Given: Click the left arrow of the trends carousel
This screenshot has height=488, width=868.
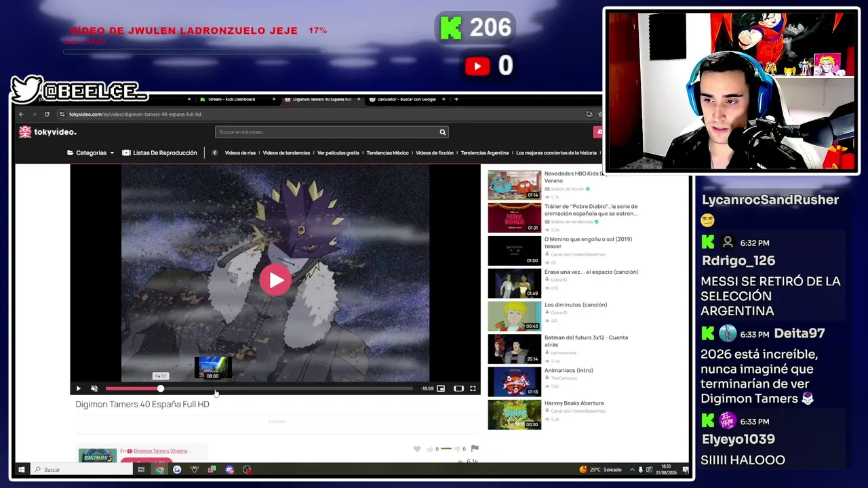Looking at the screenshot, I should pyautogui.click(x=214, y=153).
